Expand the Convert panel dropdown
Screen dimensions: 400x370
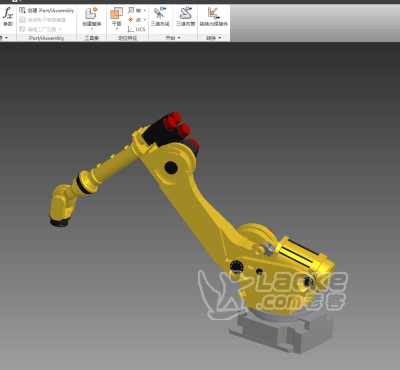point(220,38)
